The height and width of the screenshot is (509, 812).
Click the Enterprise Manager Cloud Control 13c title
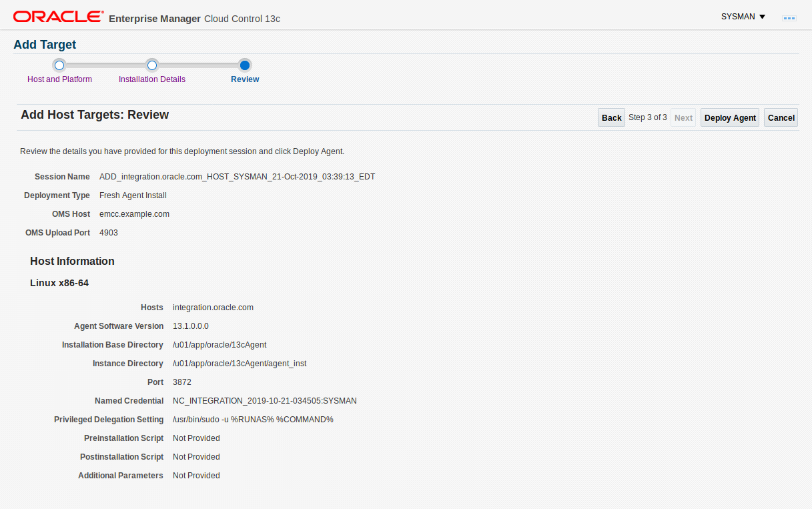point(194,19)
